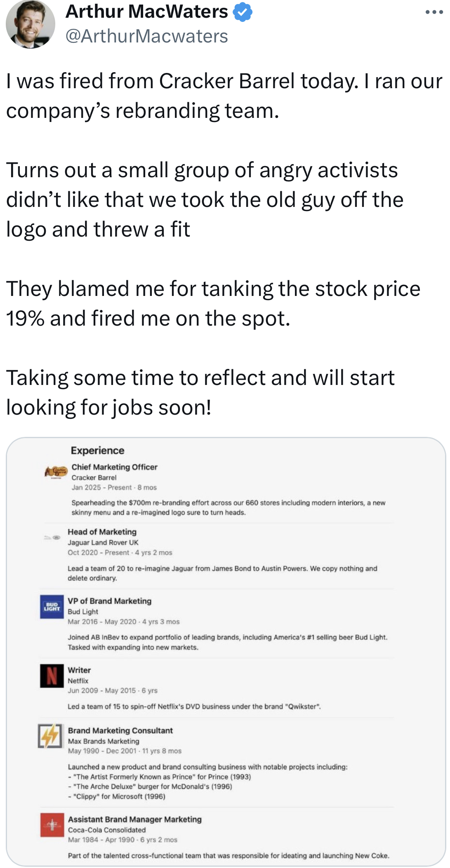Click VP of Brand Marketing title
Screen dimensions: 450x868
click(x=109, y=601)
